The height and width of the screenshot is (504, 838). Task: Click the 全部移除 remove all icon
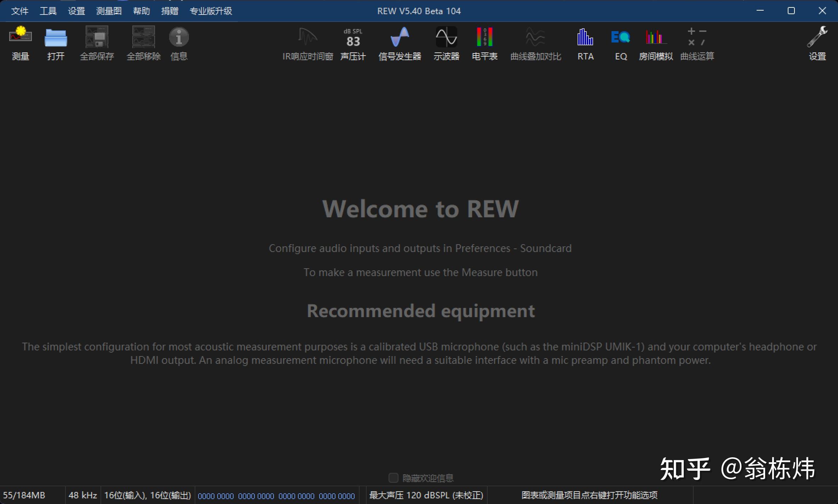144,43
